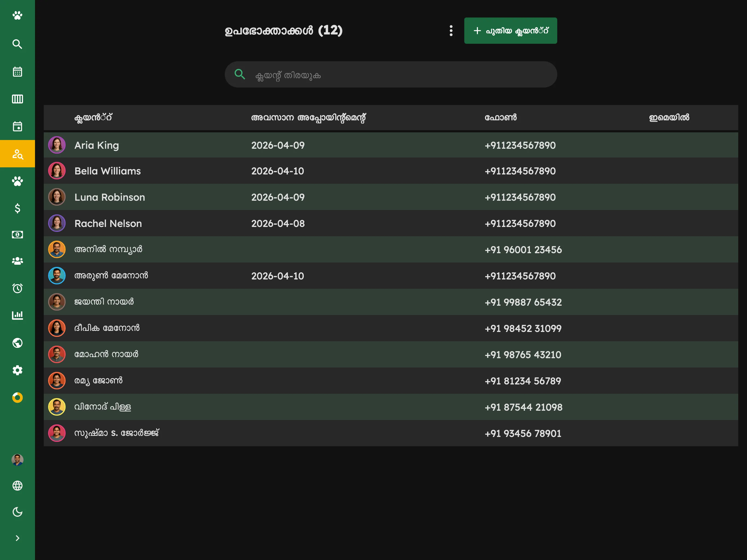747x560 pixels.
Task: Open client സുഷ്മാ s. ജോർജ്ജ്
Action: pos(391,433)
